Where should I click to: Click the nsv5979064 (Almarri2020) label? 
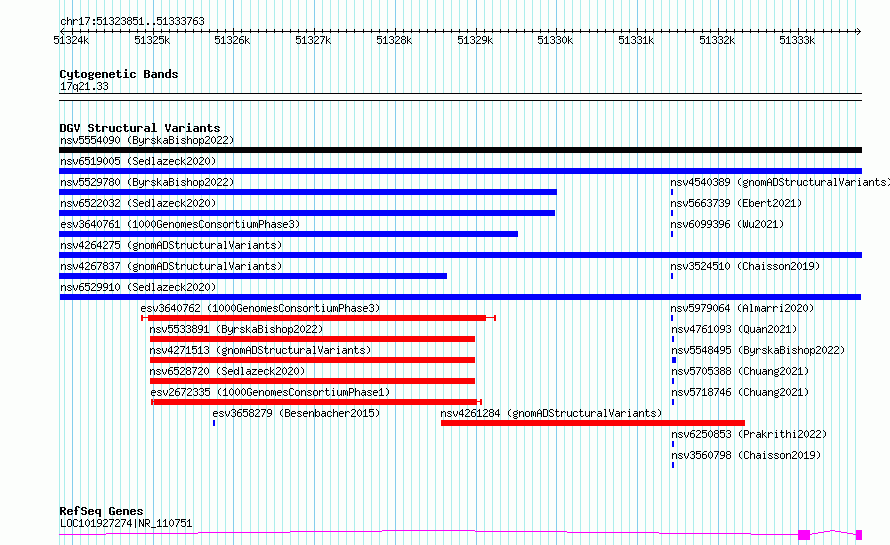click(742, 308)
